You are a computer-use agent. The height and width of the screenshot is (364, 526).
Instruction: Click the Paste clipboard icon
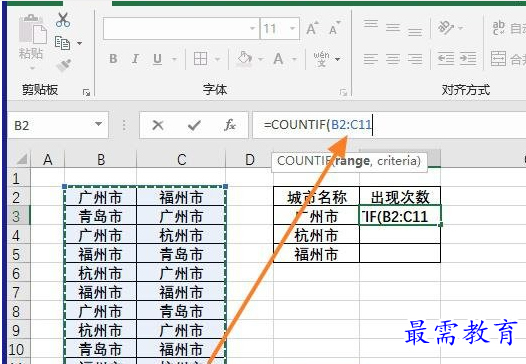33,30
